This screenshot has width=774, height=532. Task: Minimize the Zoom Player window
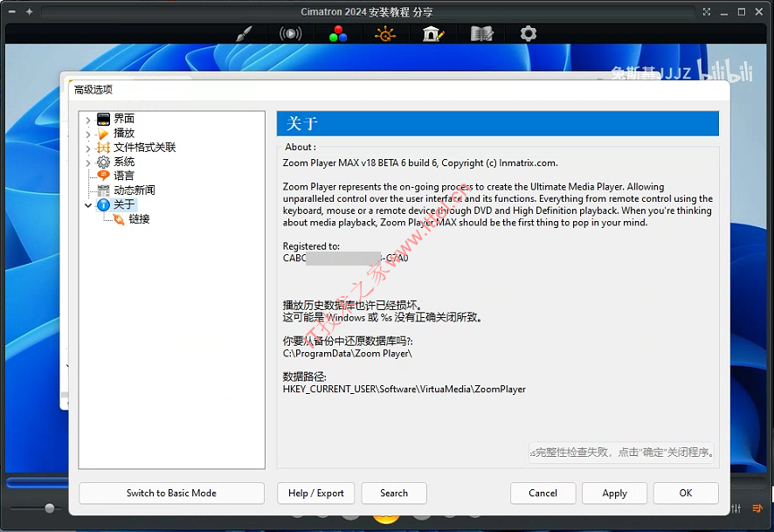[x=724, y=12]
